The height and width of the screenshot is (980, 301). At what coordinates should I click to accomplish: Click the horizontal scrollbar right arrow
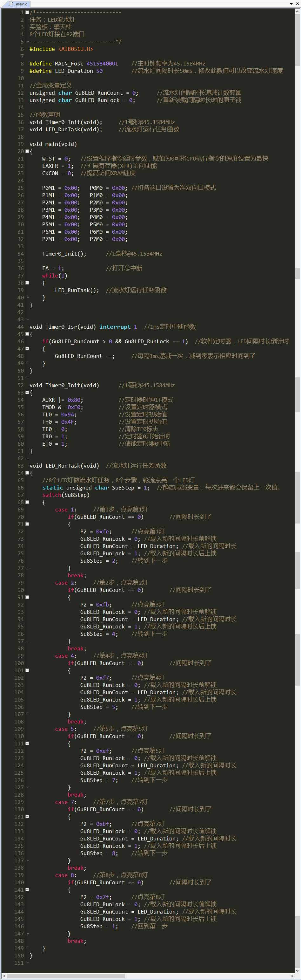[x=292, y=976]
